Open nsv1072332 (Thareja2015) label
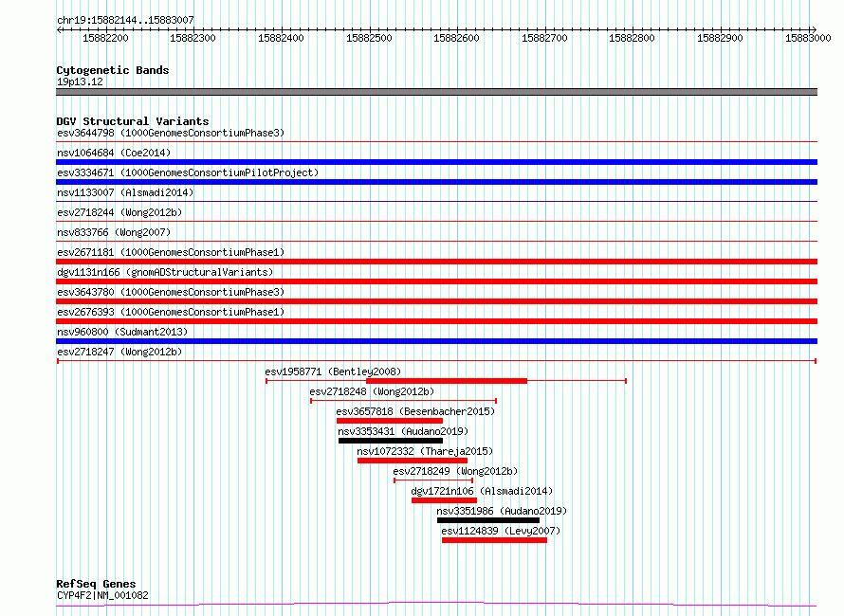The image size is (844, 616). pyautogui.click(x=425, y=451)
